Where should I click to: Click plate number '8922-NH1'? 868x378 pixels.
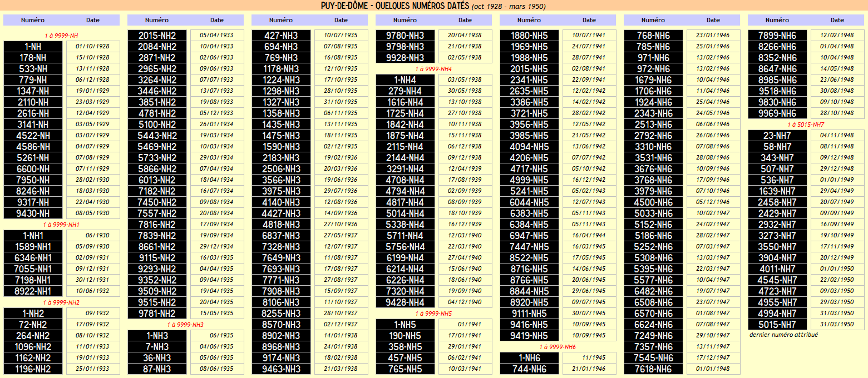pyautogui.click(x=33, y=291)
